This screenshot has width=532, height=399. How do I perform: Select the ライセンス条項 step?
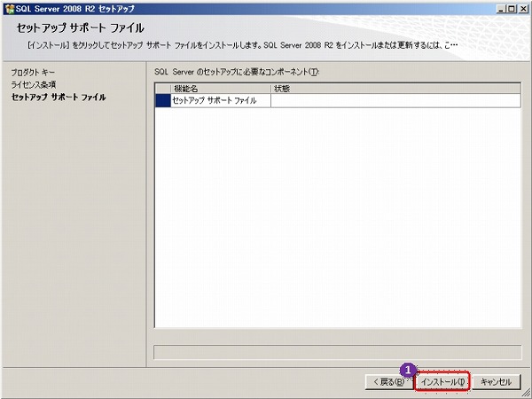click(x=34, y=84)
